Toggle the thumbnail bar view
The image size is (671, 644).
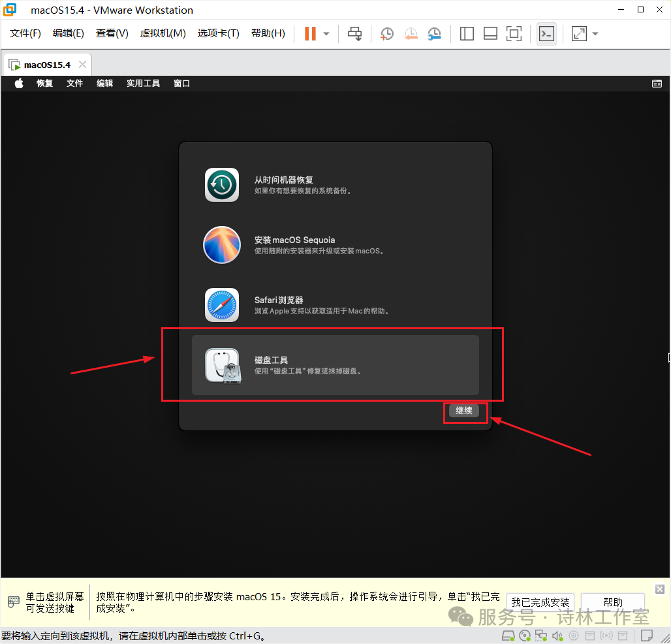(490, 33)
